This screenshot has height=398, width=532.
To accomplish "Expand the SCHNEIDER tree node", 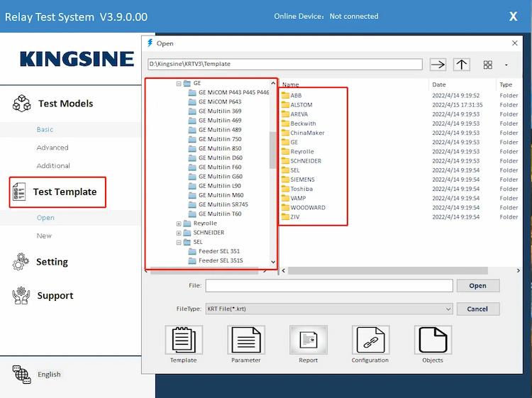I will pyautogui.click(x=179, y=233).
